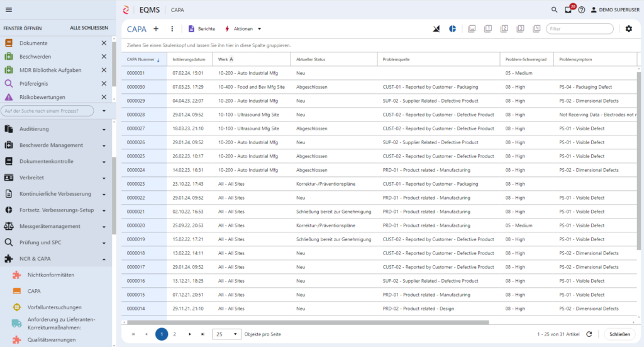The image size is (644, 347).
Task: Open Nichtkonformitäten in the sidebar
Action: tap(51, 275)
